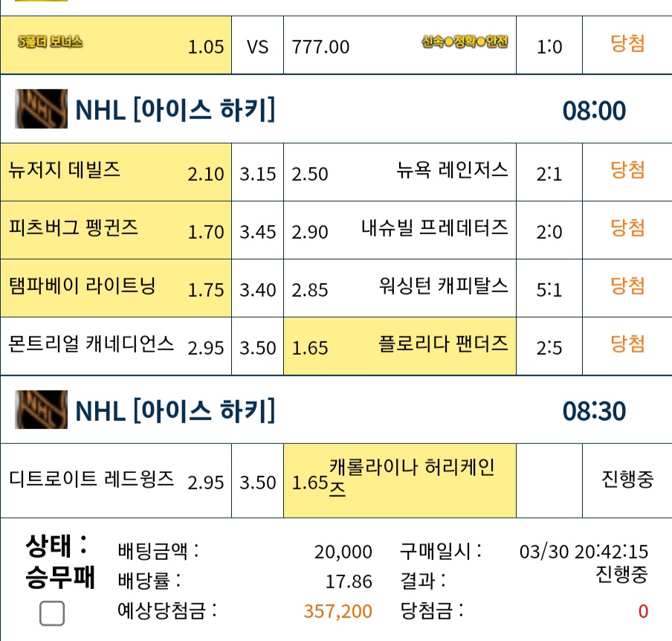This screenshot has width=672, height=641.
Task: Click the NHL logo beside 08:00 header
Action: click(x=41, y=109)
